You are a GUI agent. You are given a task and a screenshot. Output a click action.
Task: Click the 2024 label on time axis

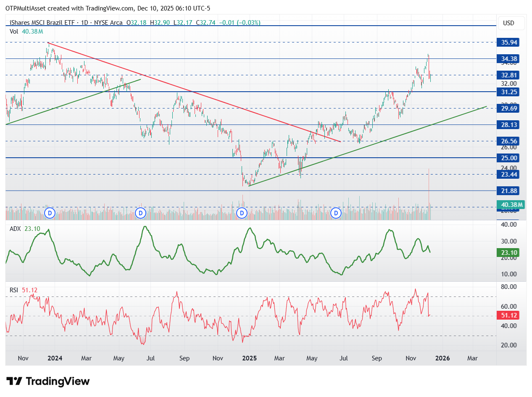[55, 358]
